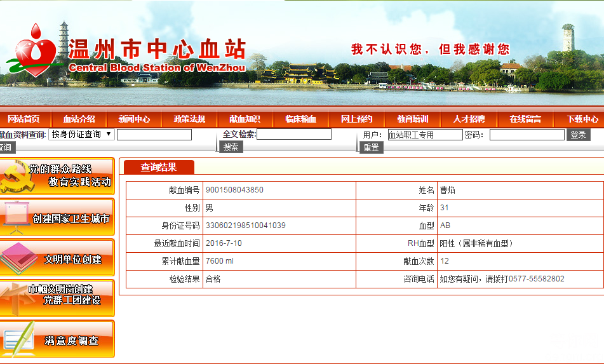Select 政策法规 in the navigation bar
The height and width of the screenshot is (364, 604).
(x=189, y=119)
